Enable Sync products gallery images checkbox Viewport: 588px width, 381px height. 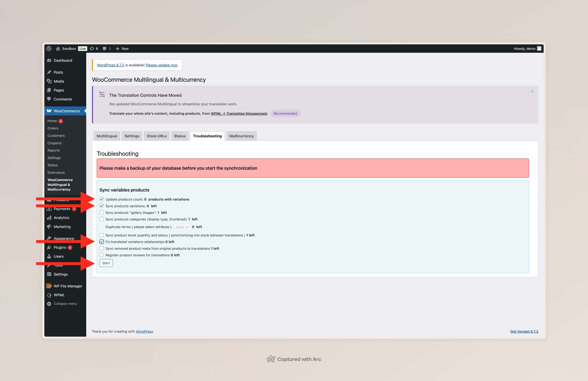coord(102,212)
